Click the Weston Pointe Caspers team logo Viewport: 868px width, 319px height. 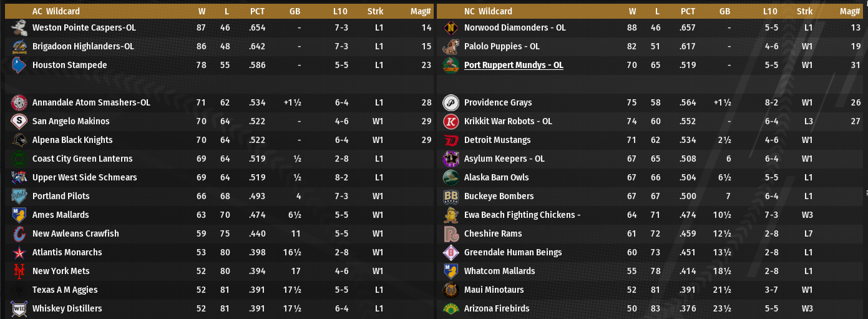(19, 27)
